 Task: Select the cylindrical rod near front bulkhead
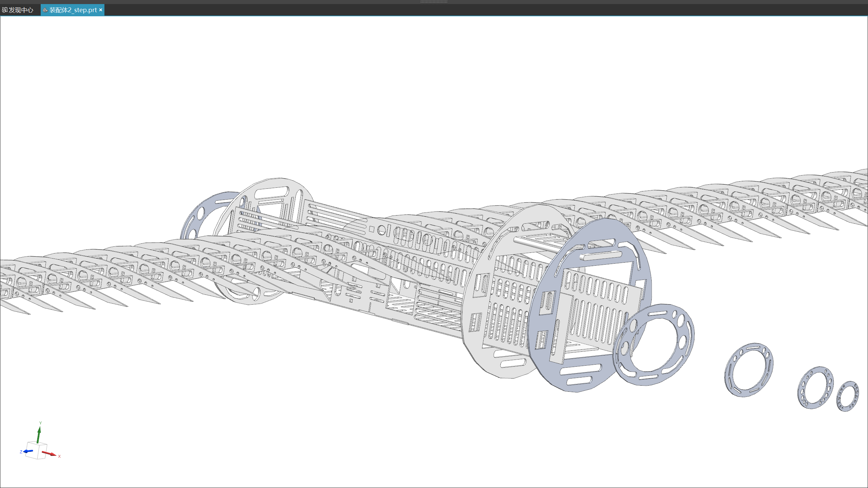pyautogui.click(x=536, y=245)
